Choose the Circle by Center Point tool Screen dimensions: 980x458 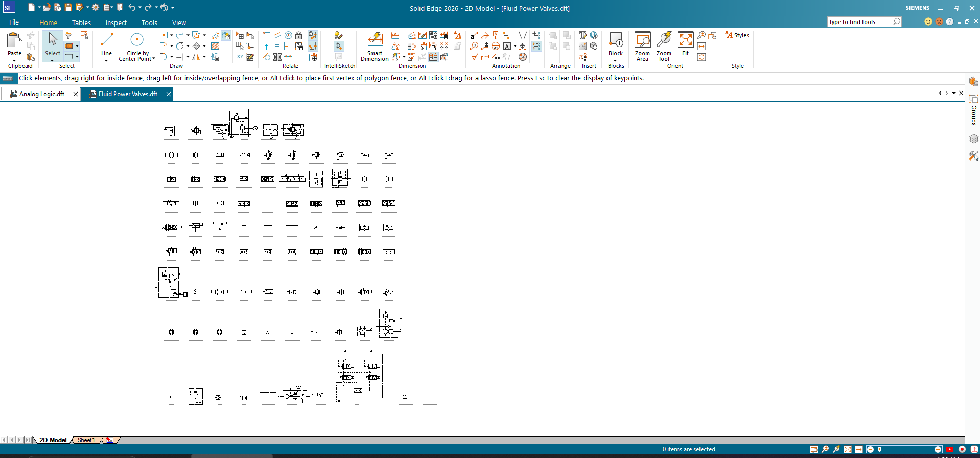click(x=136, y=46)
